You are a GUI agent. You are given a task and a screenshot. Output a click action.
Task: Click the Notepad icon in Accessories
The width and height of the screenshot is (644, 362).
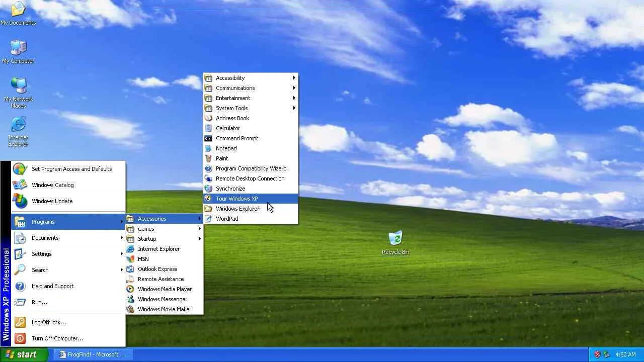coord(208,148)
